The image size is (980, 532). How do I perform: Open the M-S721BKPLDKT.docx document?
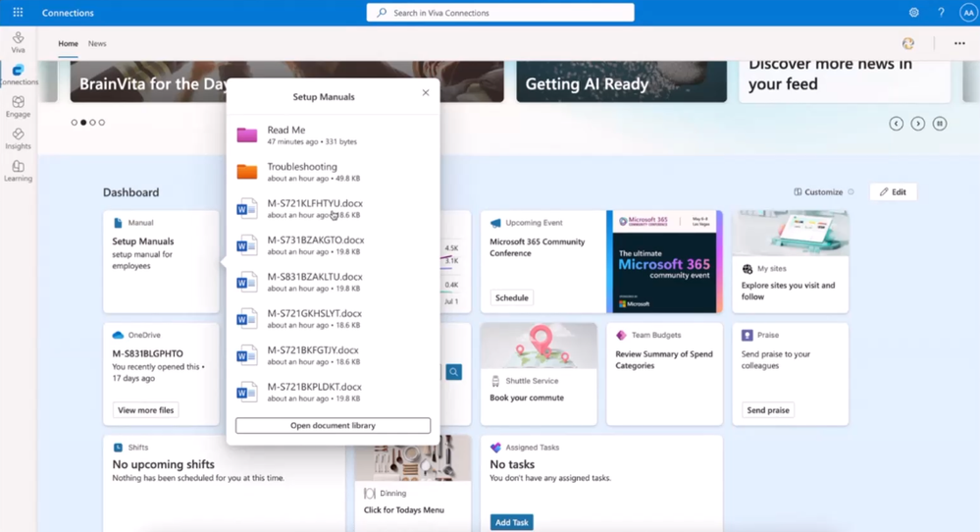coord(333,392)
